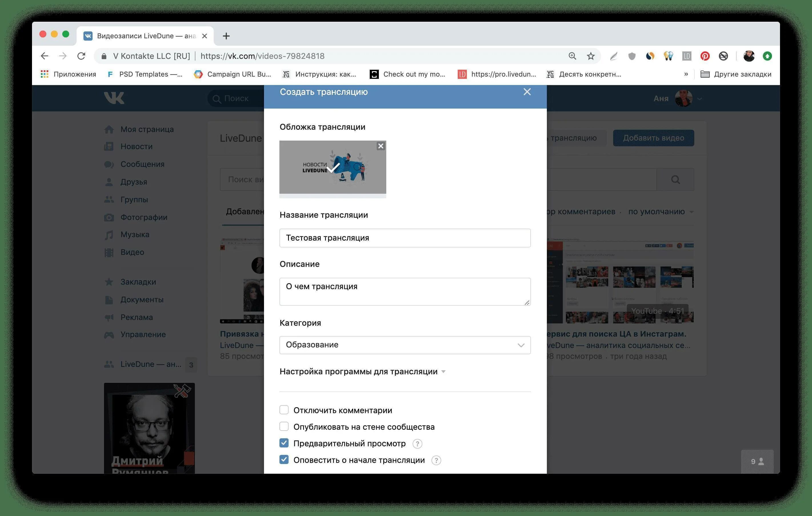Open a new browser tab
This screenshot has width=812, height=516.
tap(226, 36)
